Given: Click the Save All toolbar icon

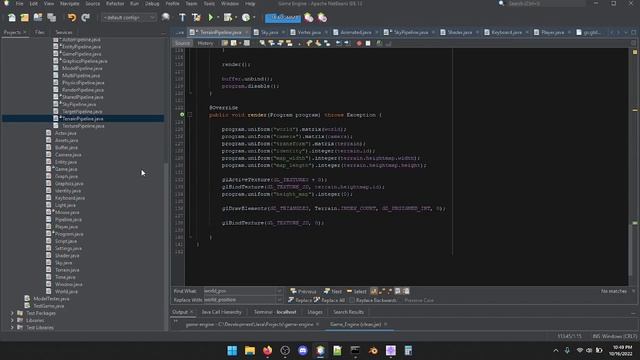Looking at the screenshot, I should click(51, 18).
